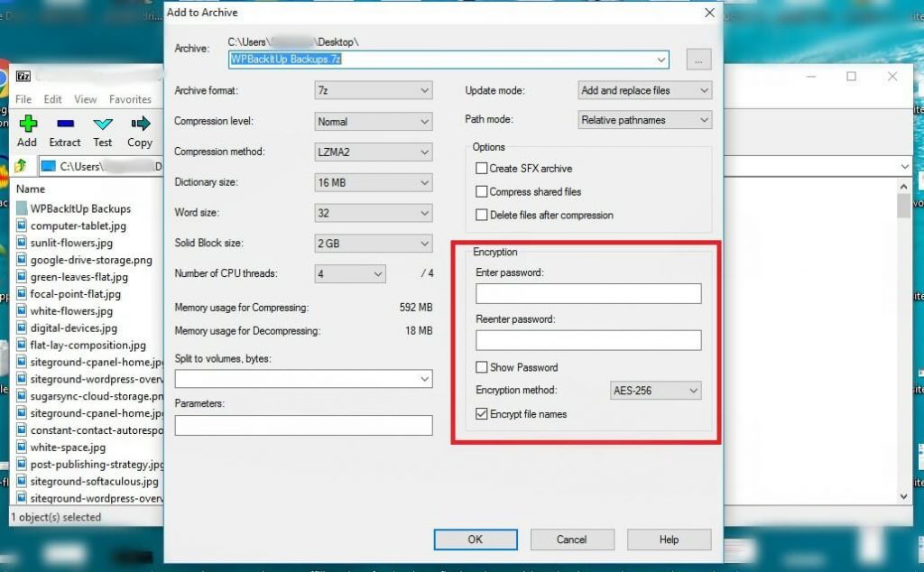This screenshot has height=572, width=924.
Task: Open Encryption method AES-256 dropdown
Action: click(655, 390)
